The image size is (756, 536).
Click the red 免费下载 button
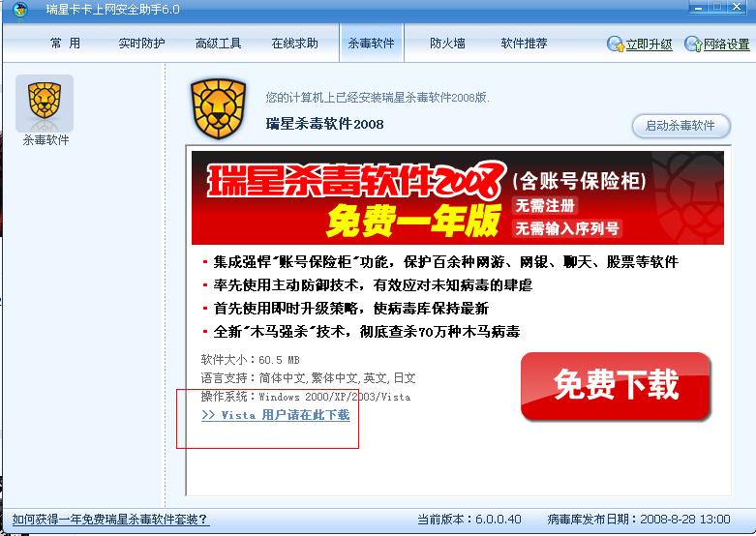click(x=616, y=386)
